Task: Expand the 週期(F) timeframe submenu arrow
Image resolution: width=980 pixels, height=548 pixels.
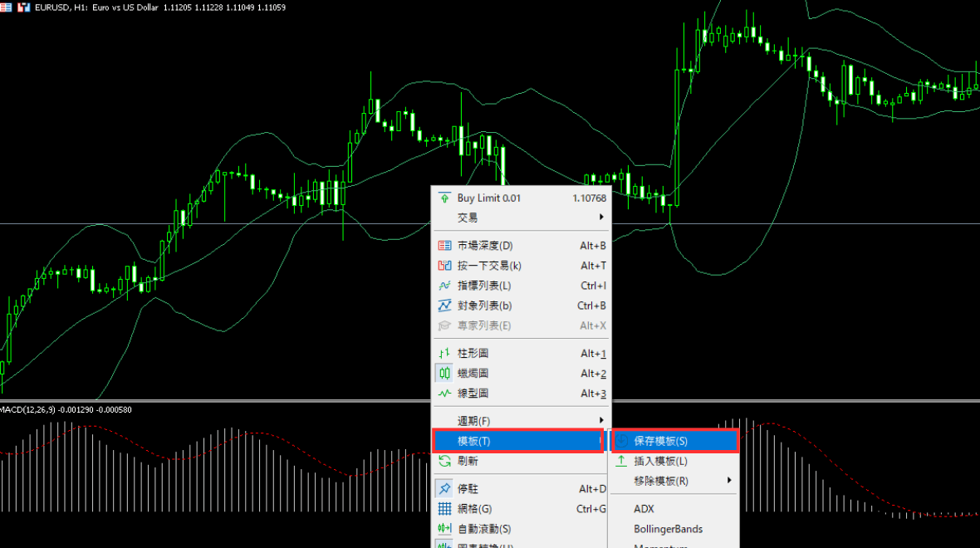Action: pyautogui.click(x=601, y=420)
